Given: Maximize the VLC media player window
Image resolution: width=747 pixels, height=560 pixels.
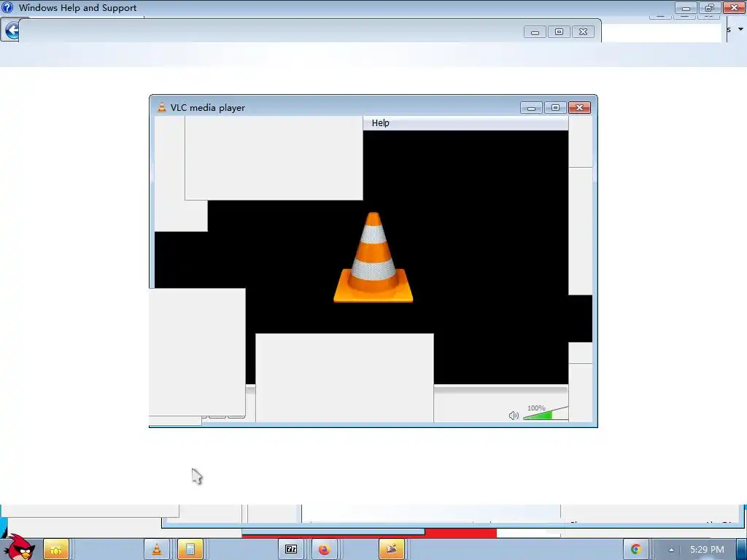Looking at the screenshot, I should tap(555, 108).
